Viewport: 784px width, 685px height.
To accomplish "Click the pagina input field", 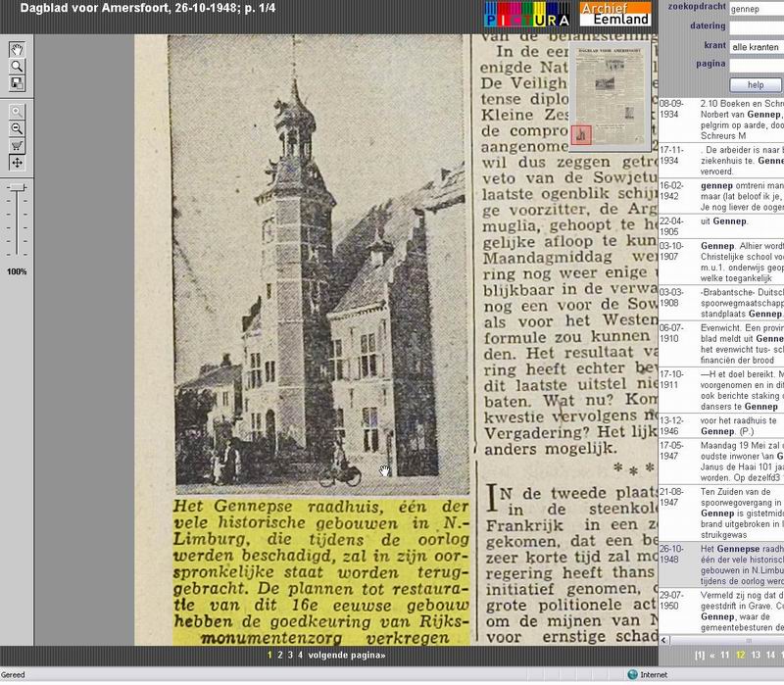I will [757, 65].
